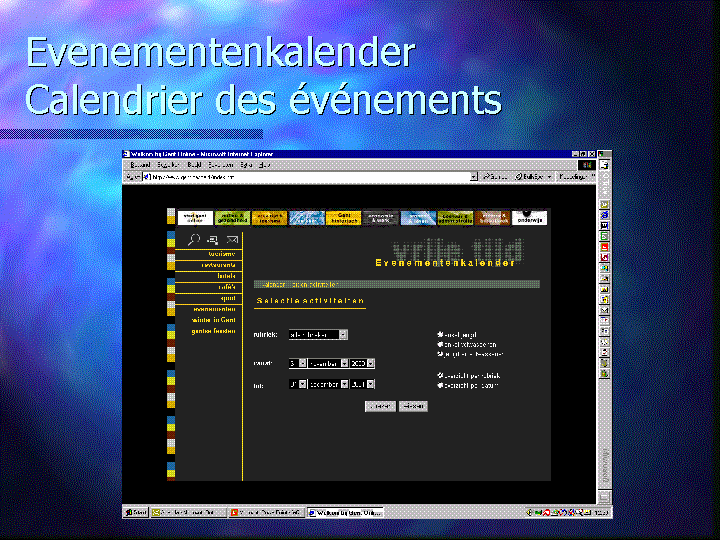
Task: Click the sitemap icon between search and mail
Action: coord(213,240)
